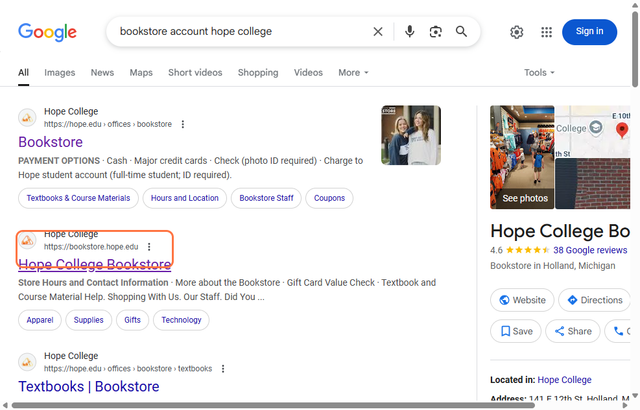
Task: Open Textbooks & Course Materials sitelink
Action: pos(78,198)
